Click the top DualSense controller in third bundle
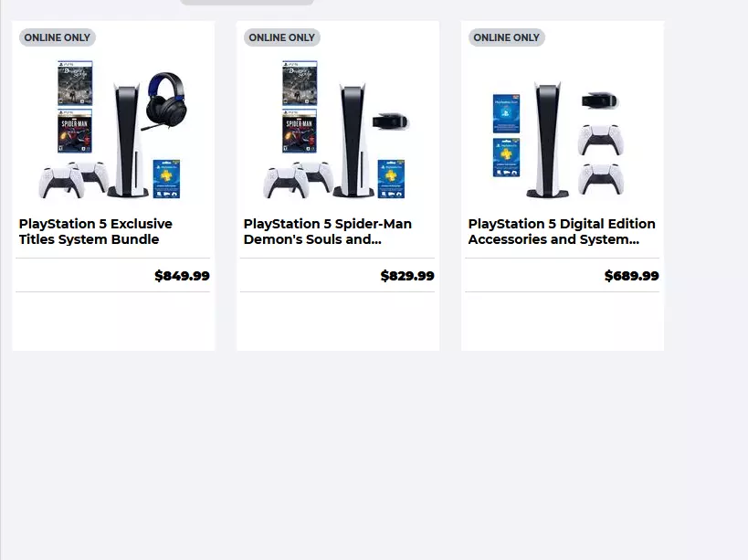 tap(601, 140)
